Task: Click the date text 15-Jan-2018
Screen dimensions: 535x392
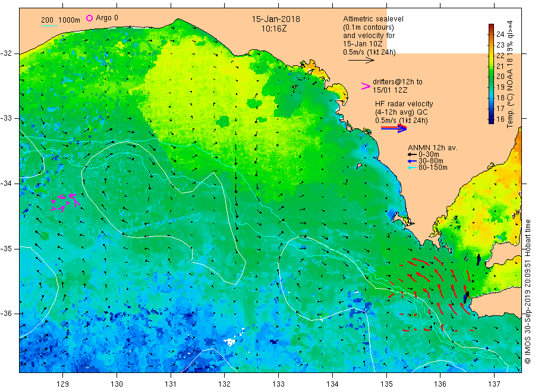Action: pyautogui.click(x=276, y=19)
